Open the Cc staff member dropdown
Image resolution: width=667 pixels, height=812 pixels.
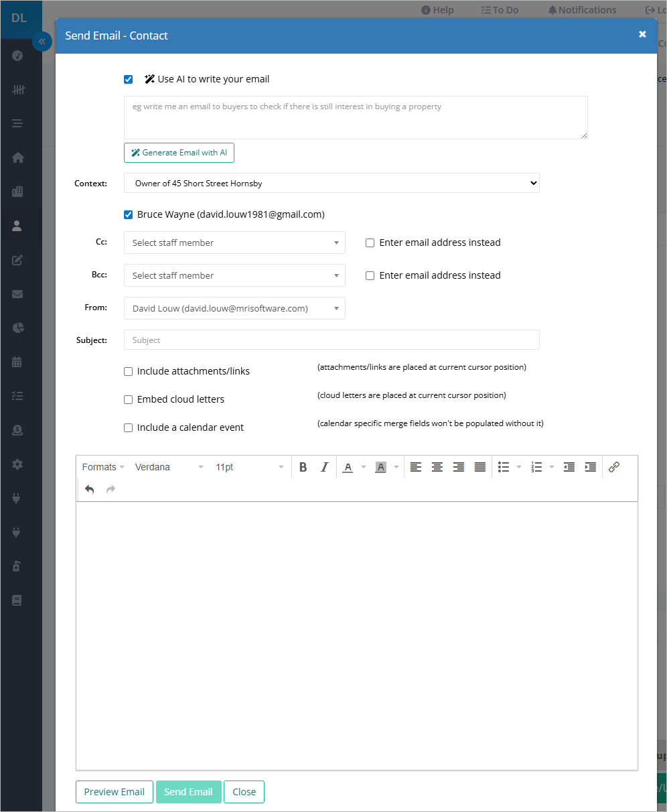click(234, 243)
